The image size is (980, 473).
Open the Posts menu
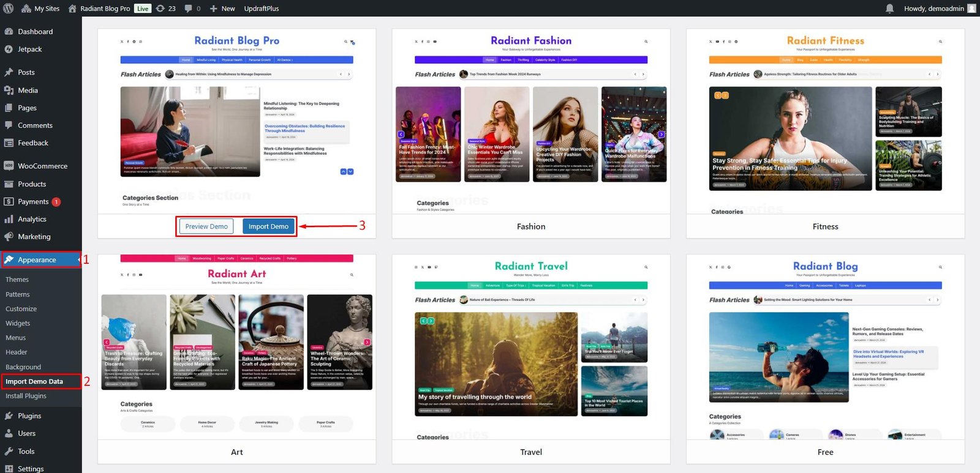point(26,72)
